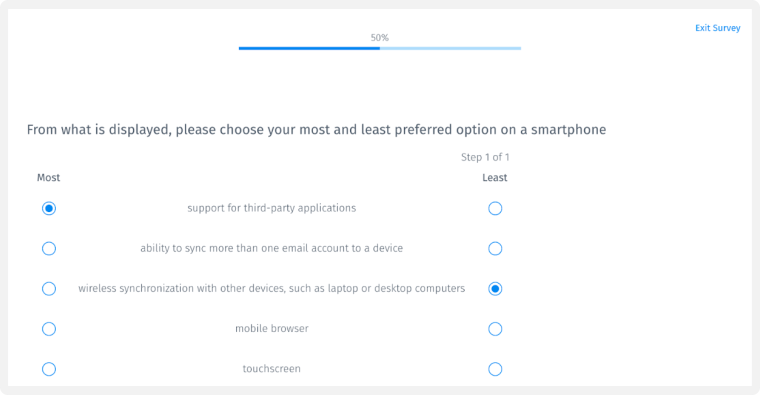Click the 'mobile browser' option text
Screen dimensions: 760x395
271,329
